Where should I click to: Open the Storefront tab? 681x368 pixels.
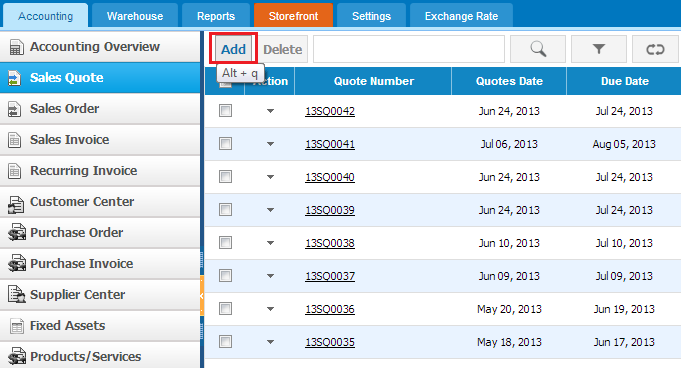(x=293, y=16)
